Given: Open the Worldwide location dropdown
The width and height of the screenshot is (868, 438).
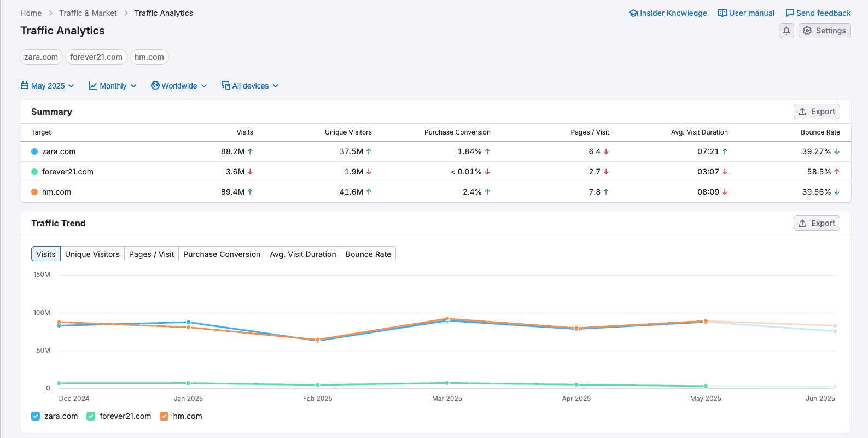Looking at the screenshot, I should click(x=179, y=86).
